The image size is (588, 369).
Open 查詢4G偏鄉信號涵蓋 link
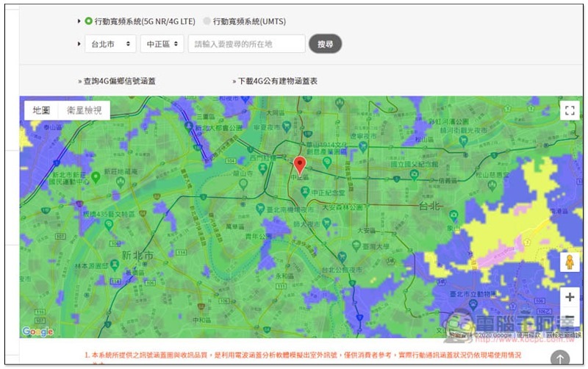119,81
